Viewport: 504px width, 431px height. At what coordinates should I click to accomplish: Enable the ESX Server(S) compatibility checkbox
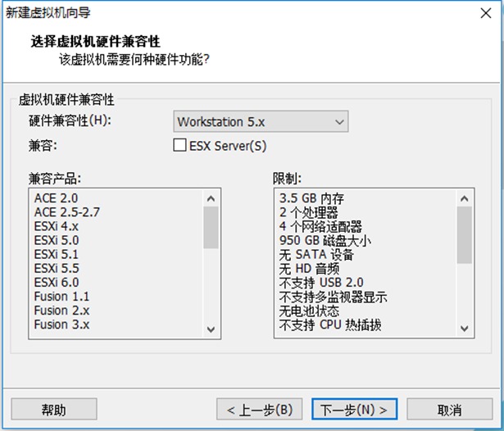[179, 145]
